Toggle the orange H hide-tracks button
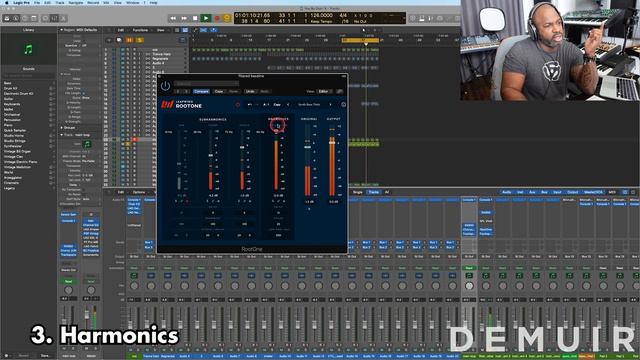The image size is (640, 360). click(x=129, y=40)
